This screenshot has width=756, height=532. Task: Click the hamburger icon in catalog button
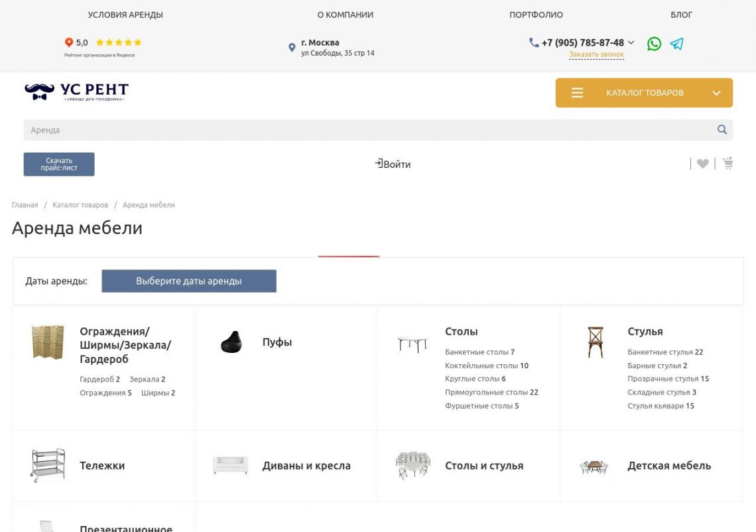click(577, 93)
